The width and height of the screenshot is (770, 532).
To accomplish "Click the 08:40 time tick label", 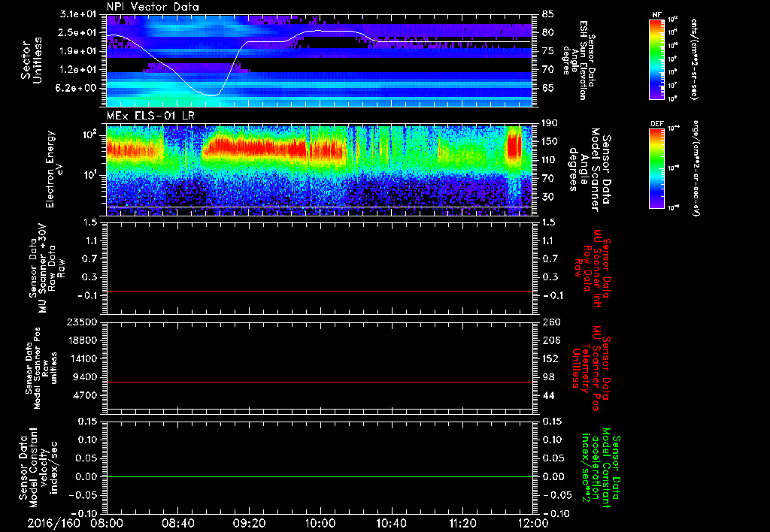I will tap(177, 523).
